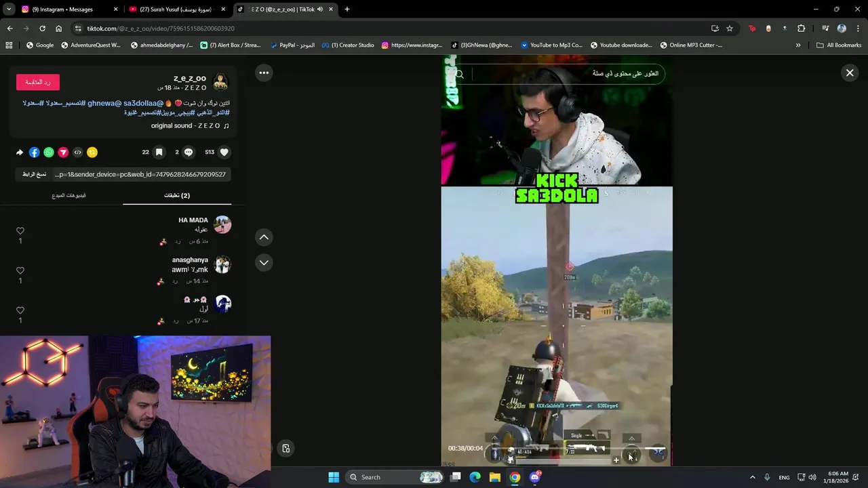Open the z_e_z_oo username link
The image size is (868, 488).
(190, 79)
